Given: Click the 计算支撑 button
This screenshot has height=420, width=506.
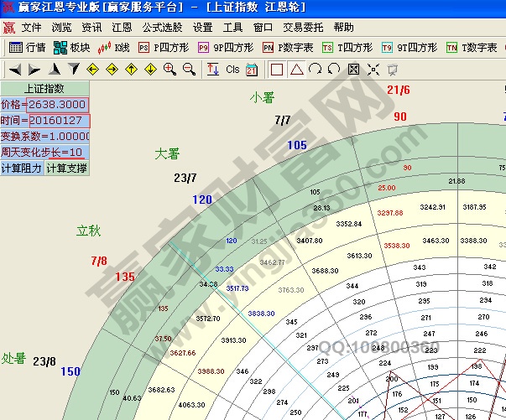Looking at the screenshot, I should [66, 168].
